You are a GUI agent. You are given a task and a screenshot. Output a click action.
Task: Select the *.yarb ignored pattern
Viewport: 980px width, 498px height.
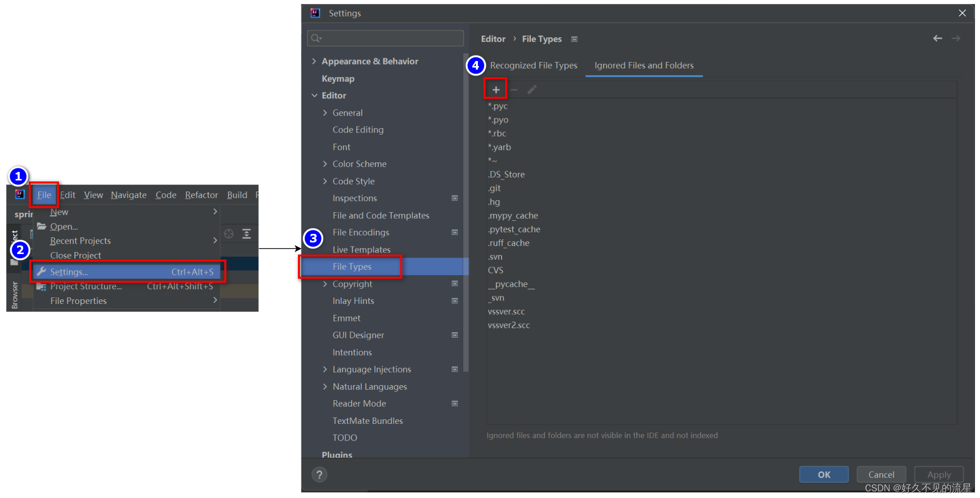(499, 147)
